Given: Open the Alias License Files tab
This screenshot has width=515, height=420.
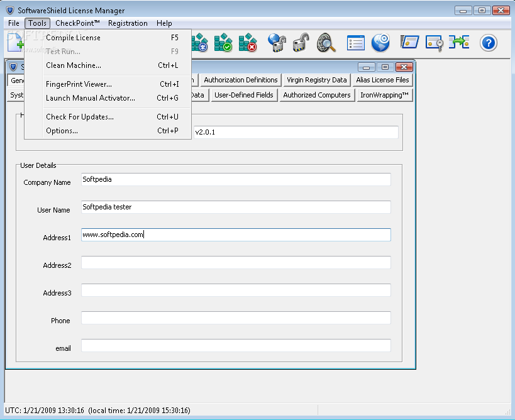Looking at the screenshot, I should tap(383, 80).
